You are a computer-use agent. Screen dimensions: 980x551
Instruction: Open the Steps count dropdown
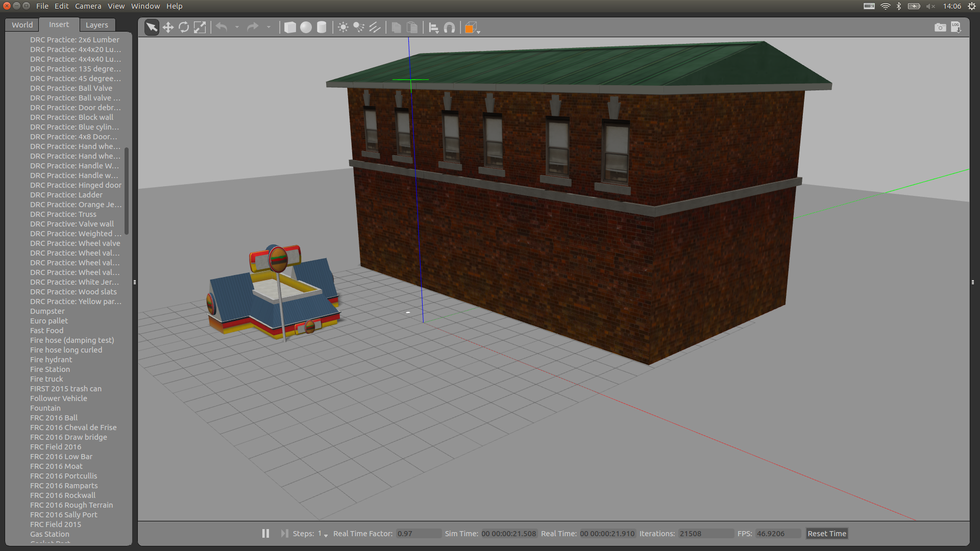pyautogui.click(x=326, y=535)
